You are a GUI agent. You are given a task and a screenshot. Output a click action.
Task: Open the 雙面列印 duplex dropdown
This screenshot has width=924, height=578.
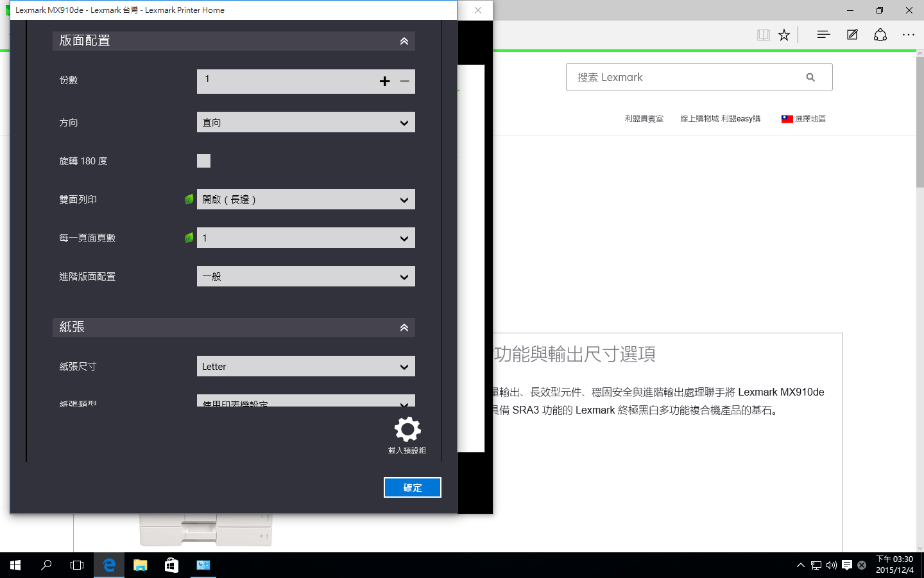(306, 199)
